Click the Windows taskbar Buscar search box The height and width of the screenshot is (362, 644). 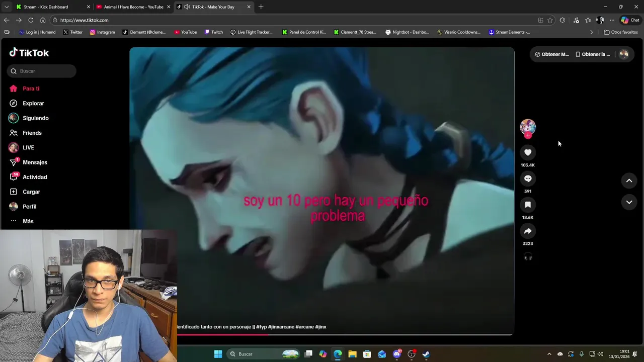[264, 354]
